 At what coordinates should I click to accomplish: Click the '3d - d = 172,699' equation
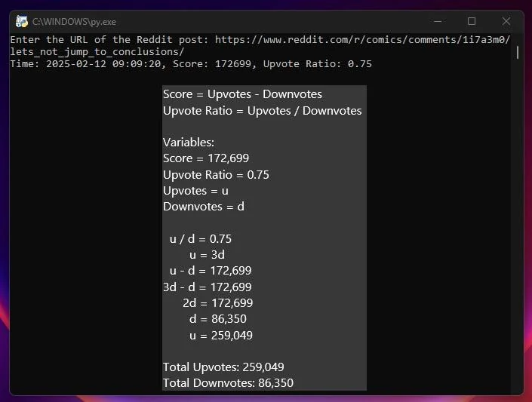tap(208, 287)
